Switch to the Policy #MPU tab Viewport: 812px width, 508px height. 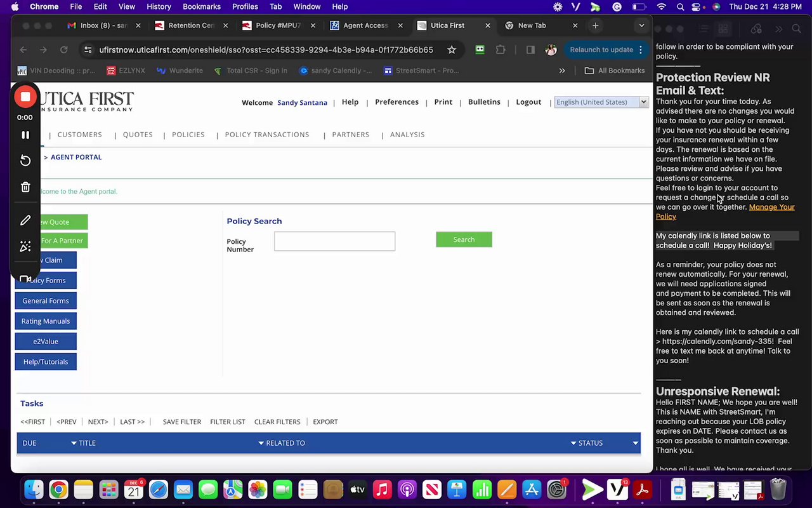click(278, 25)
